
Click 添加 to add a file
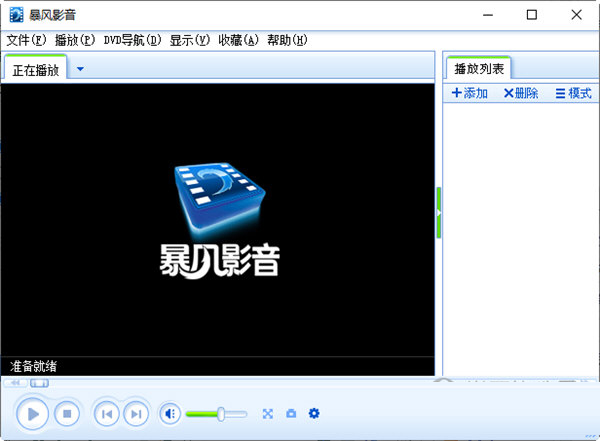(x=470, y=93)
